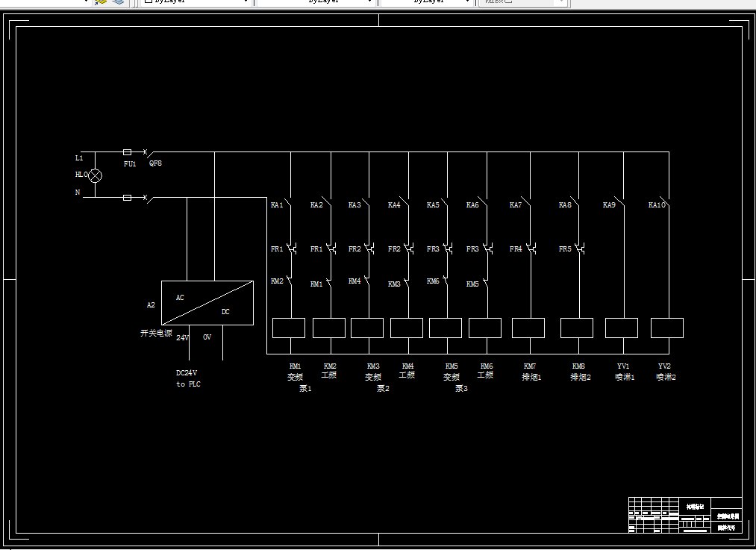Click the A2 power supply designator
The image size is (756, 550).
click(151, 305)
